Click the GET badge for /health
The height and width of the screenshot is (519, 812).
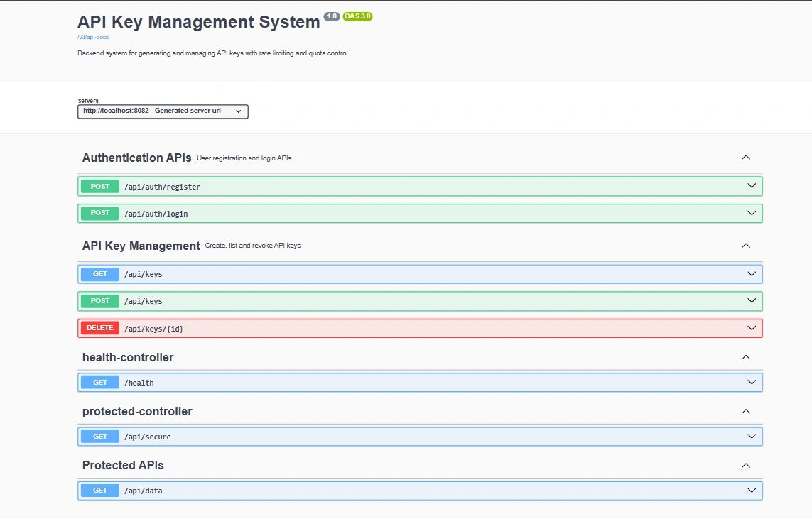[100, 383]
